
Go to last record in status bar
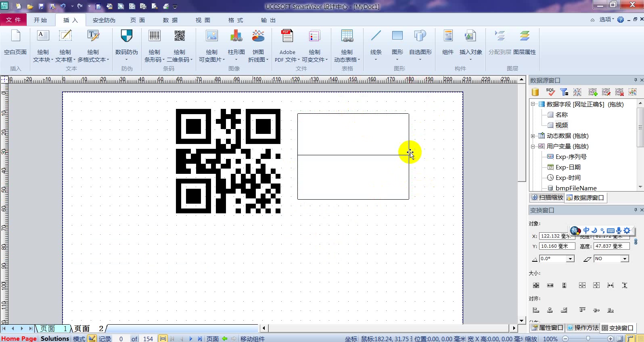click(200, 339)
